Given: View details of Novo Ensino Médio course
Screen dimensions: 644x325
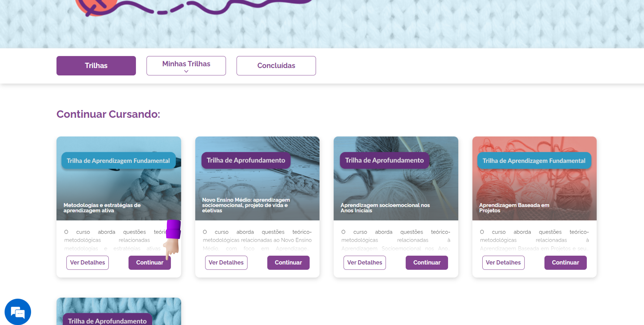Looking at the screenshot, I should point(226,263).
